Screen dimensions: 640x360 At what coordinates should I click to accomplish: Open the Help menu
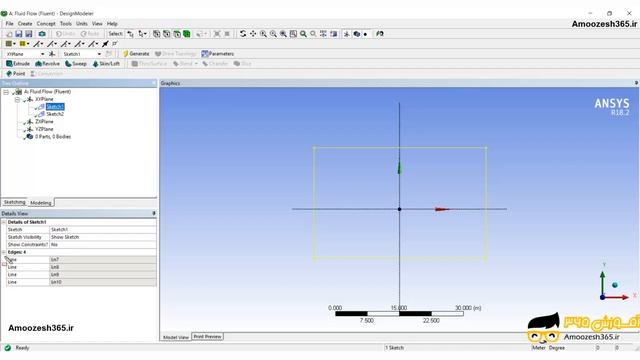[112, 24]
